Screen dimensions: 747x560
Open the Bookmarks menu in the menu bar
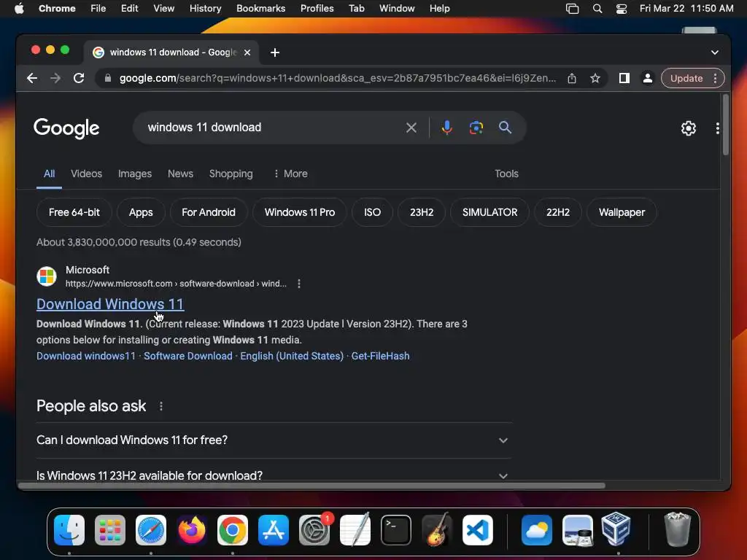coord(261,9)
